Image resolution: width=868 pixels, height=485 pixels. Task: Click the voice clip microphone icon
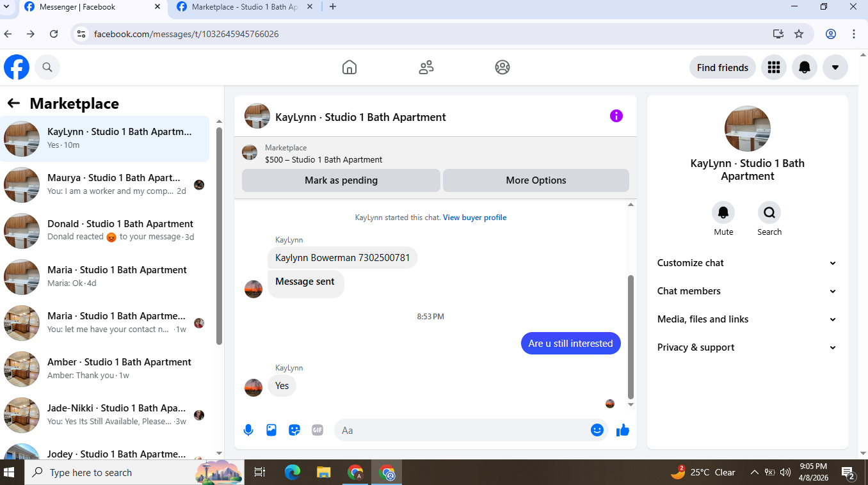[x=248, y=430]
